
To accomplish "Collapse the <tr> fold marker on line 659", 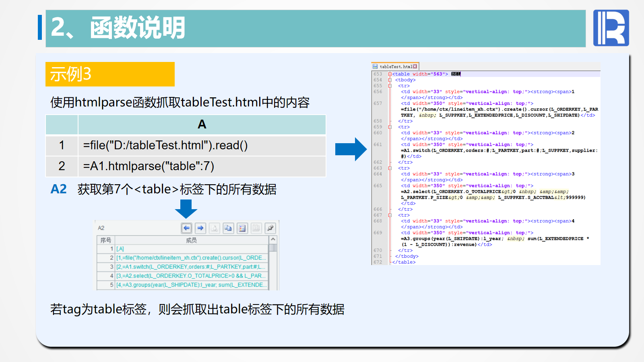I will [x=390, y=127].
